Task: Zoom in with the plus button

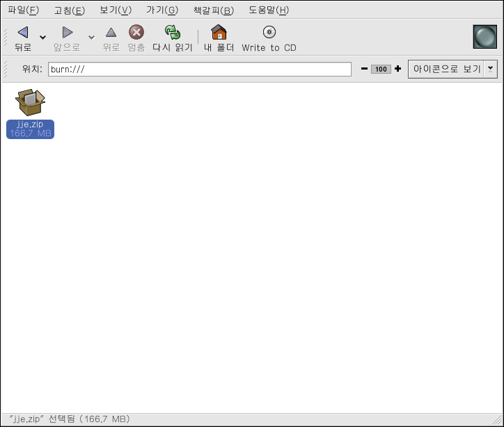Action: click(397, 69)
